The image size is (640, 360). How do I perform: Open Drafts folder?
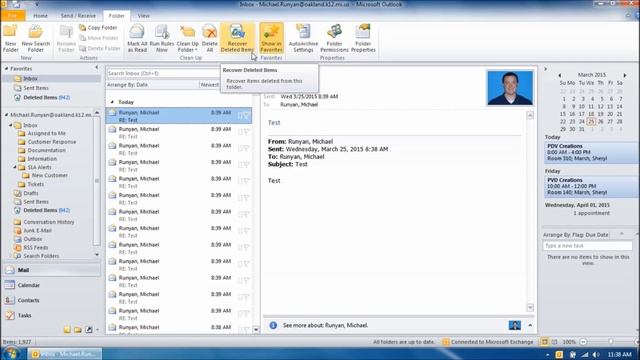click(31, 193)
